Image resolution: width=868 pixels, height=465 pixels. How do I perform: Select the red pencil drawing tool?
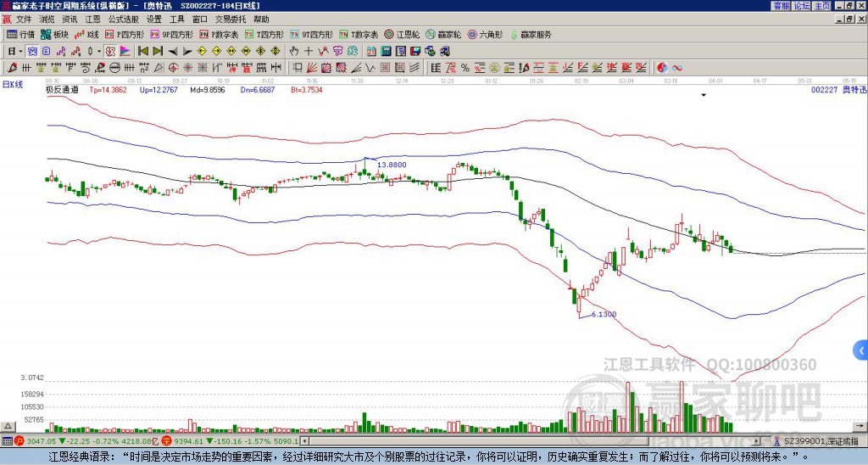pyautogui.click(x=12, y=68)
